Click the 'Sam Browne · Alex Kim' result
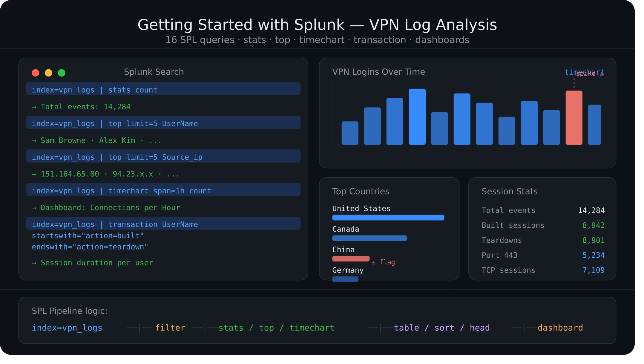644x364 pixels. 97,140
